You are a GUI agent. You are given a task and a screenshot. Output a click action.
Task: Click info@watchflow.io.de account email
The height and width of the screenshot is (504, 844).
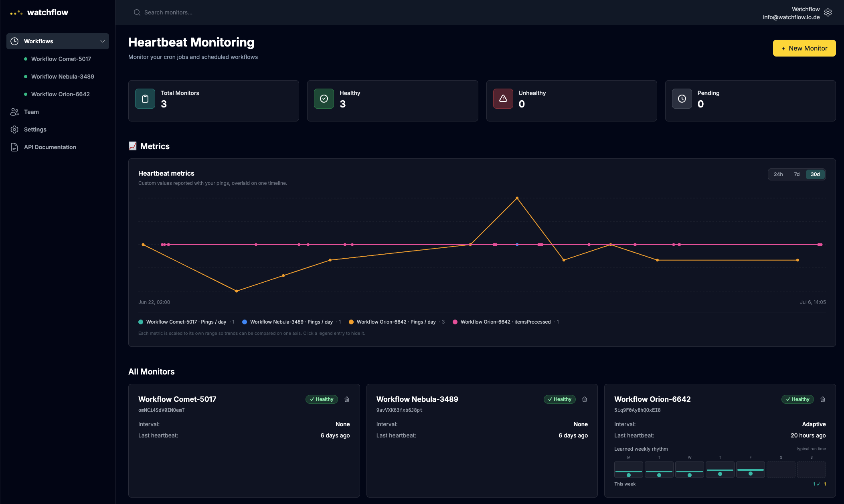[x=791, y=17]
